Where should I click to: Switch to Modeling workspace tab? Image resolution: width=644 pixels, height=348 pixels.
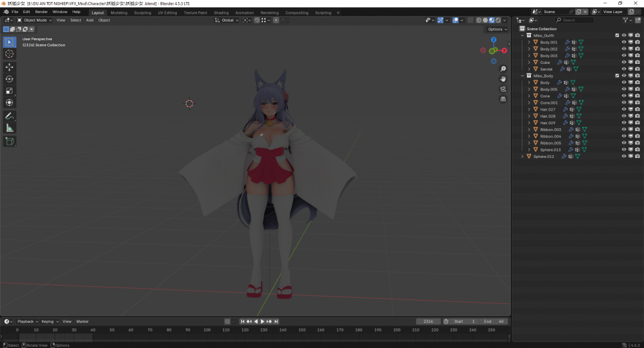pos(119,12)
